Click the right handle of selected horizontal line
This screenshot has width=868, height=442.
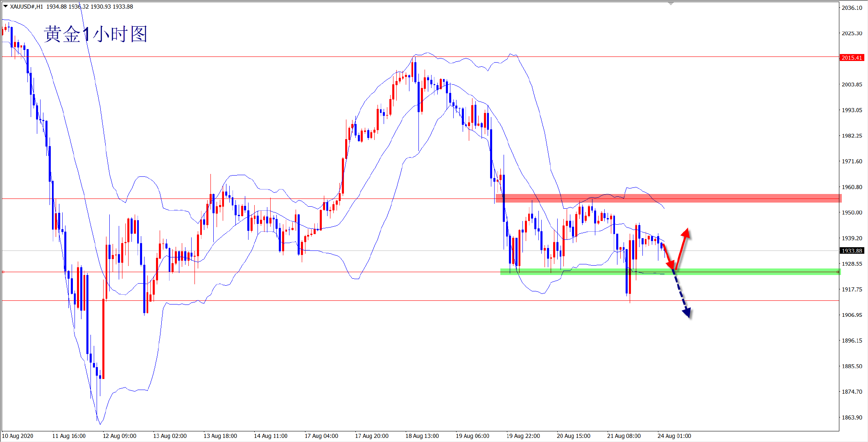pos(838,272)
